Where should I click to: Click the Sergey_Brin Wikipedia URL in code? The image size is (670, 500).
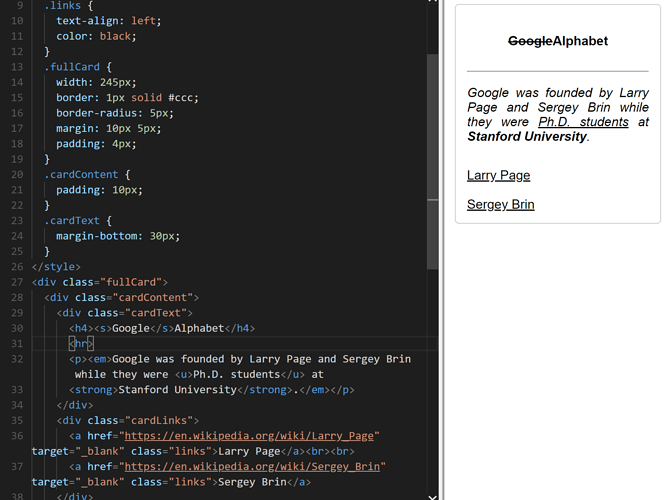tap(252, 467)
